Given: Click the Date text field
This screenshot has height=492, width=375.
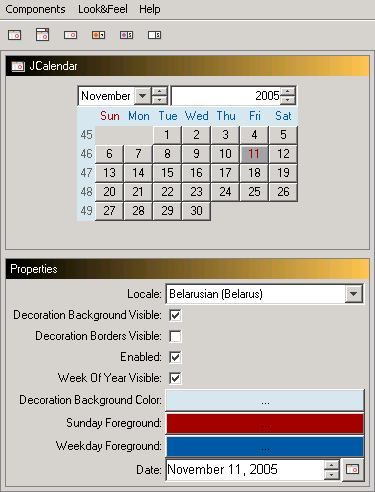Looking at the screenshot, I should tap(245, 470).
